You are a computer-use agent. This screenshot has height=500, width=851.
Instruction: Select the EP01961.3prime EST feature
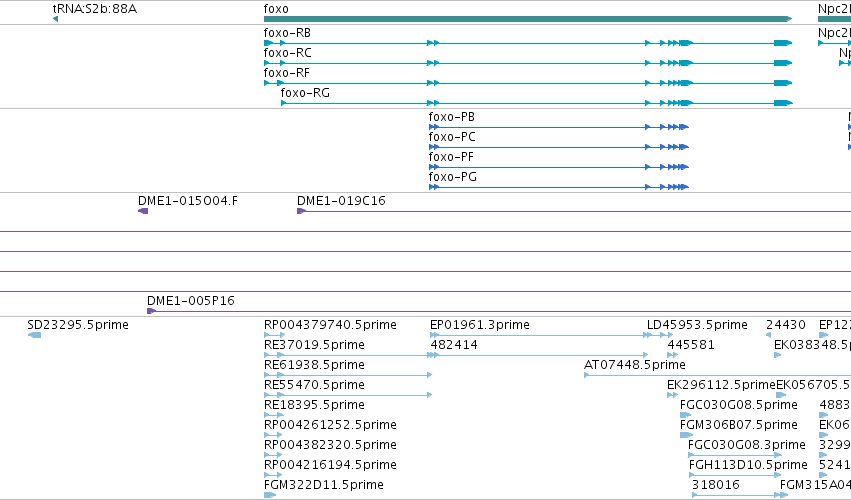(541, 335)
